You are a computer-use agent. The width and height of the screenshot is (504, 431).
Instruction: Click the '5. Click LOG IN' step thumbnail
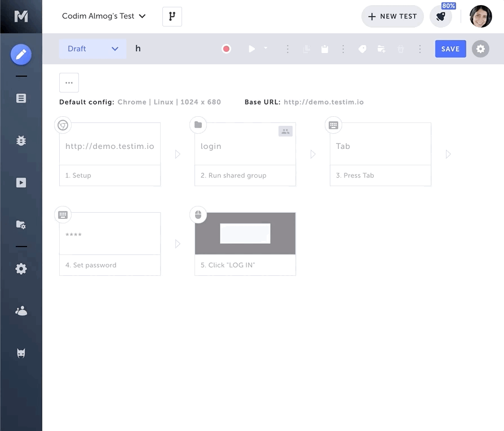245,234
